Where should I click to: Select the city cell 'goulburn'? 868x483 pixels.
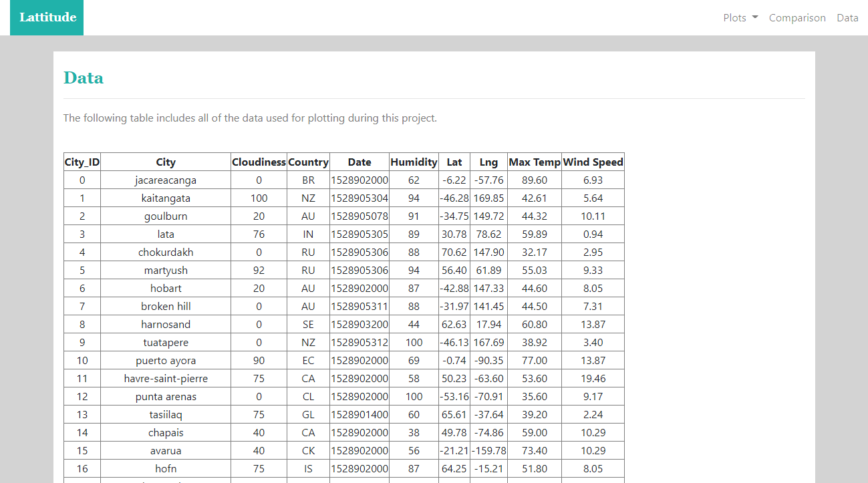pyautogui.click(x=166, y=216)
